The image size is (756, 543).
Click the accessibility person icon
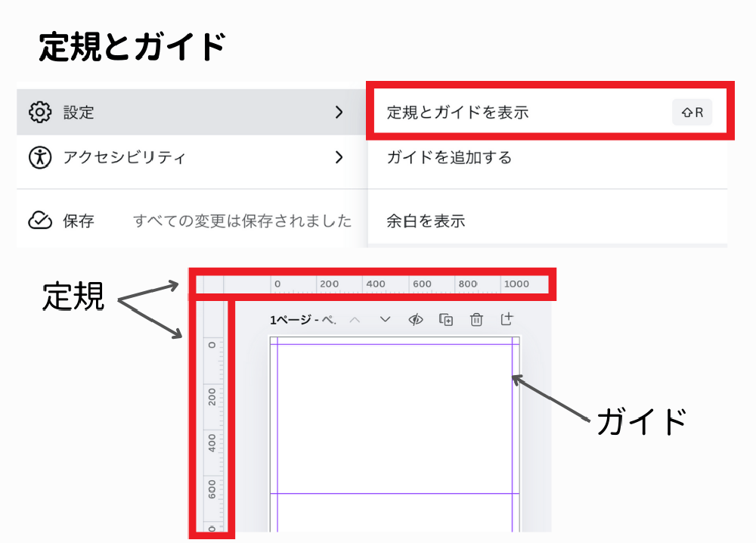click(x=39, y=157)
